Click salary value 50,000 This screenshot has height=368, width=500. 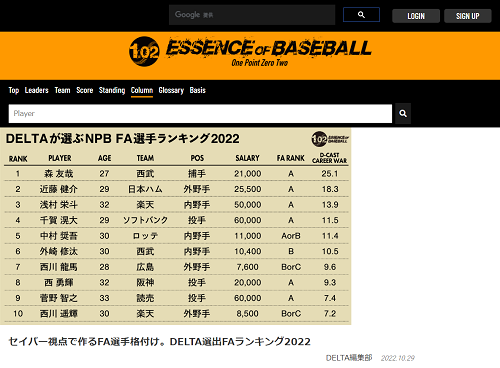[248, 205]
